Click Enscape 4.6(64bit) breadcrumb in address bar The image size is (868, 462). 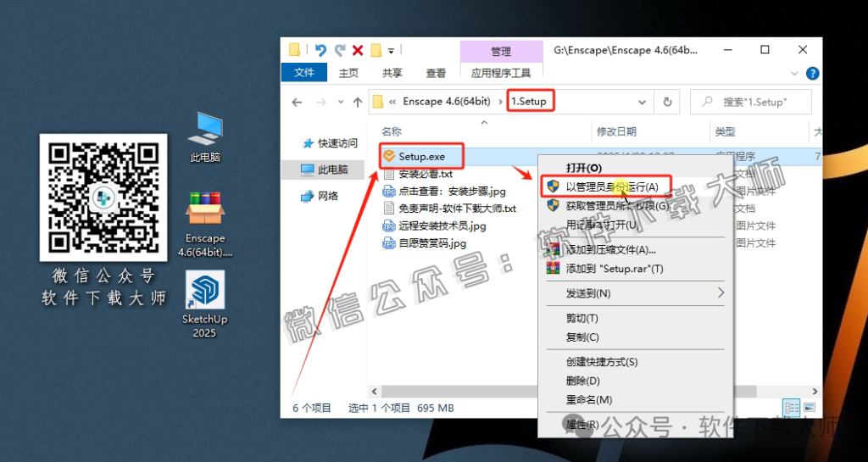[x=446, y=102]
